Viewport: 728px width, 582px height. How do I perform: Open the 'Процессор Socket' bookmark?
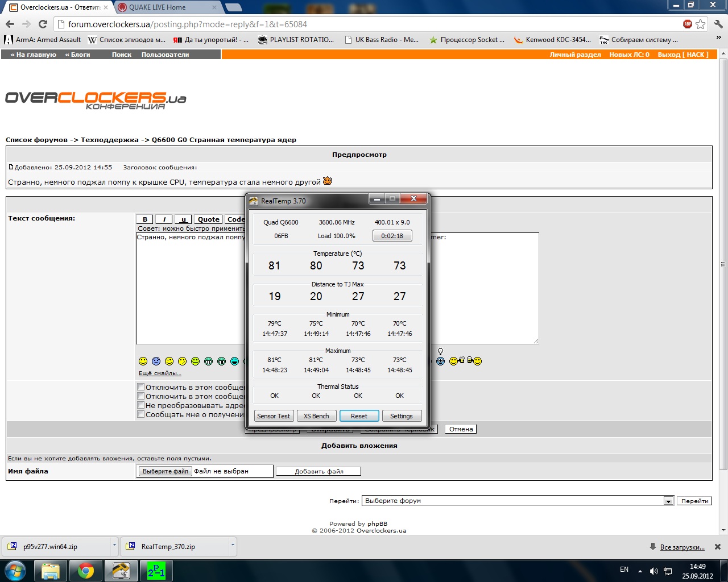(466, 40)
